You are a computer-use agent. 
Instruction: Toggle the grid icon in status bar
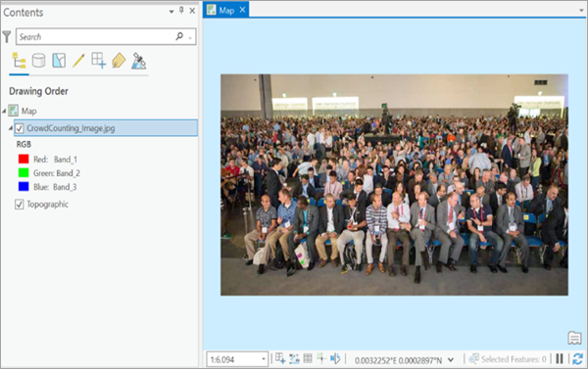(x=308, y=358)
